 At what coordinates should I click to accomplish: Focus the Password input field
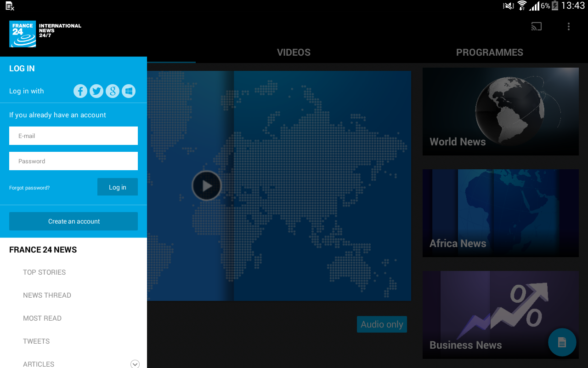click(x=73, y=161)
